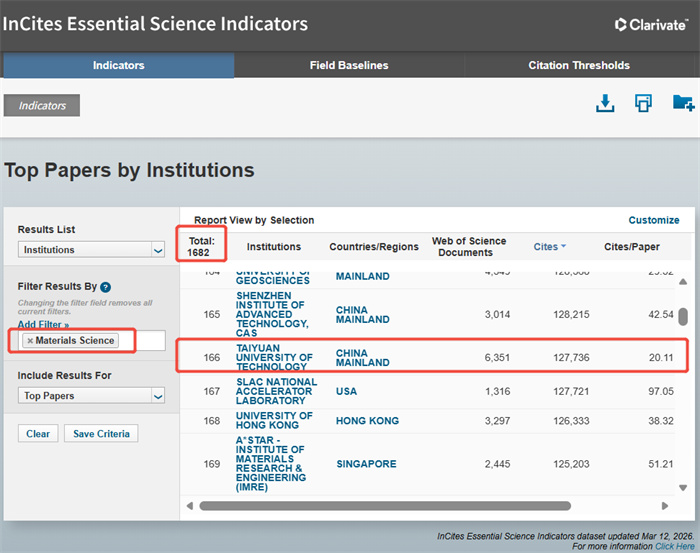Click the Clear button
This screenshot has height=553, width=700.
38,434
